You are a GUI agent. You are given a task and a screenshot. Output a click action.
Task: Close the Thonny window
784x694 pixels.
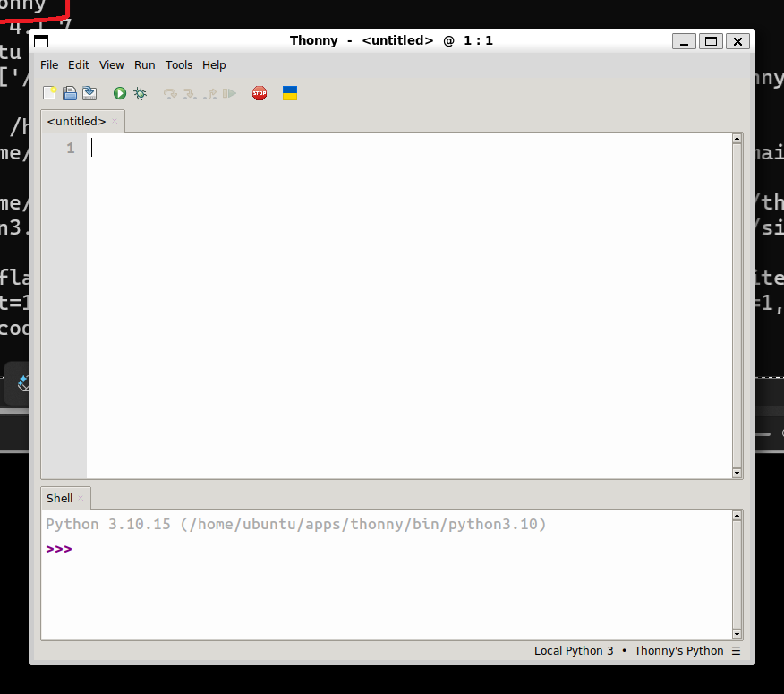coord(737,41)
